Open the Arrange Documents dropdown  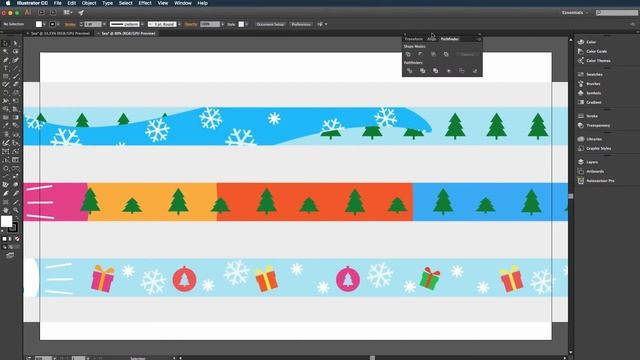(68, 13)
